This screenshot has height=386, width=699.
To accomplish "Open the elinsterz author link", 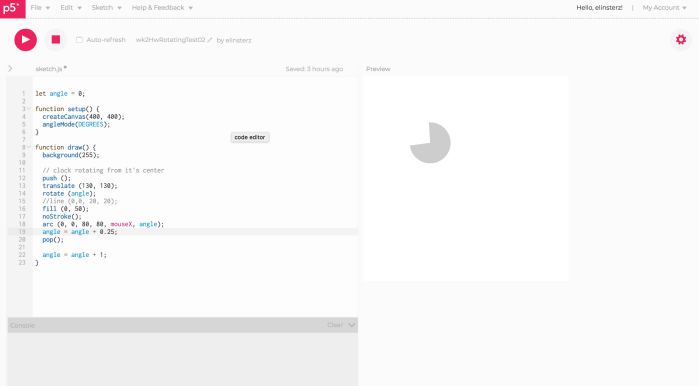I will click(x=238, y=40).
